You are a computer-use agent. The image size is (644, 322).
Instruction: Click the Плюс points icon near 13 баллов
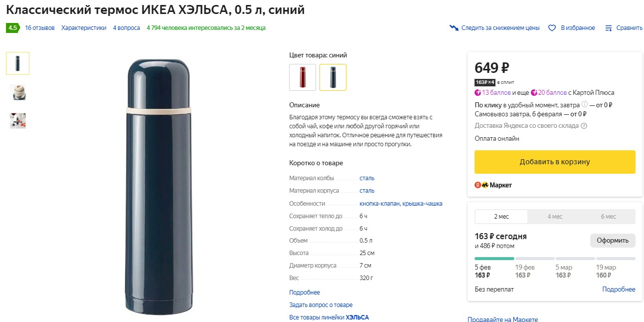coord(477,92)
